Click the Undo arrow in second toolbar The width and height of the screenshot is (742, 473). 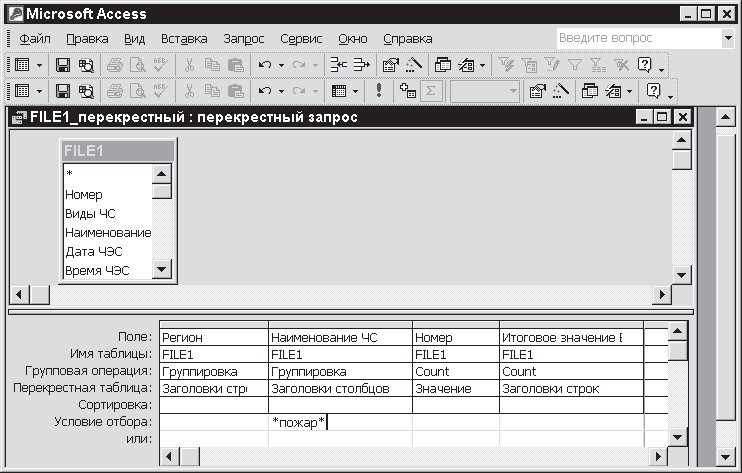(x=265, y=91)
